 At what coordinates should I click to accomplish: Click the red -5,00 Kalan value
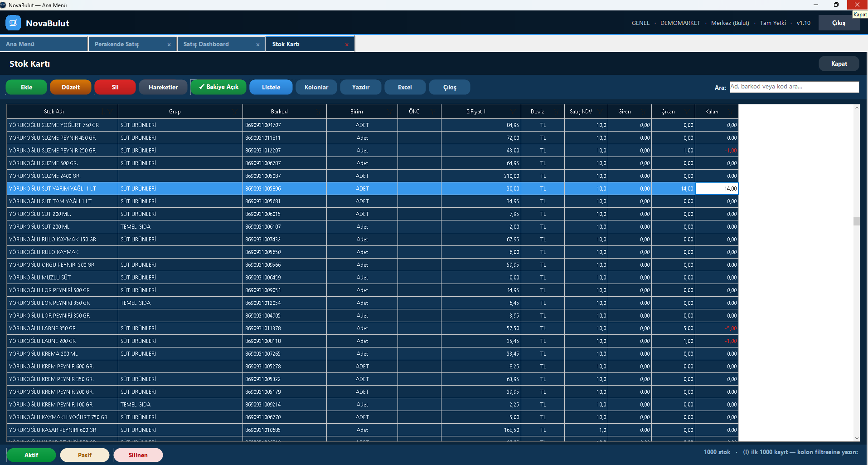coord(731,328)
